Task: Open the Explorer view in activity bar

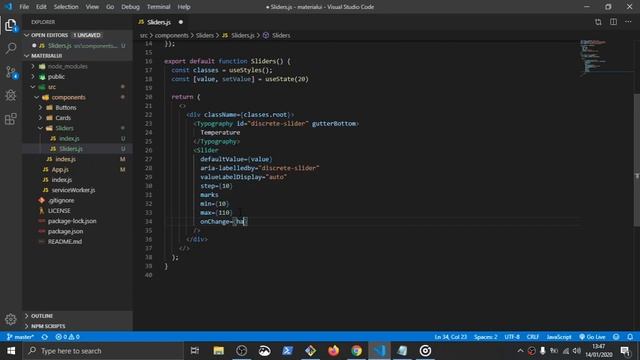Action: (11, 25)
